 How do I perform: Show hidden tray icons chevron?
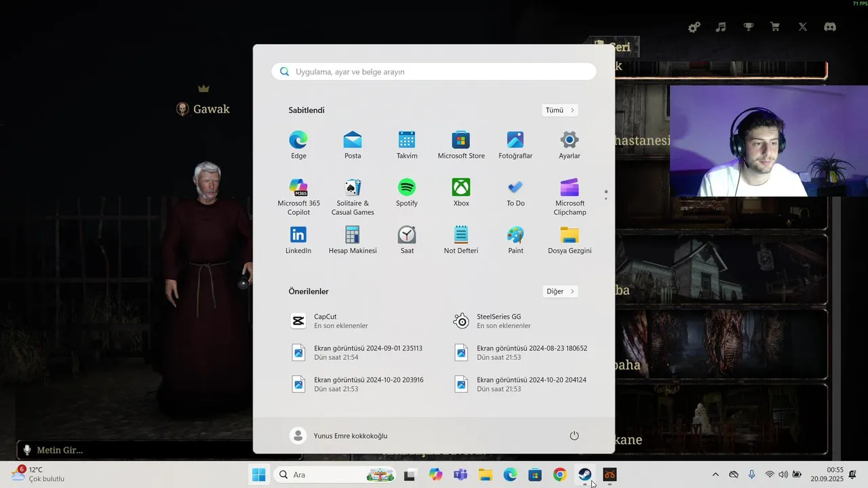tap(715, 474)
